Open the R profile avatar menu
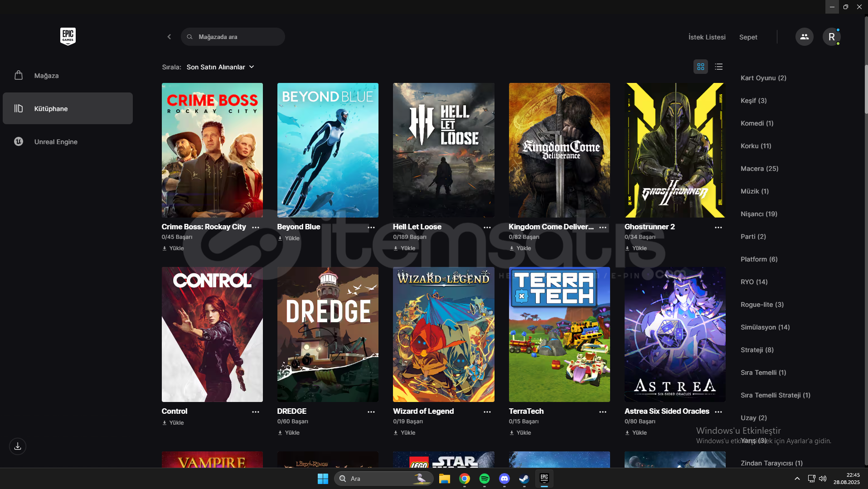 click(x=831, y=37)
